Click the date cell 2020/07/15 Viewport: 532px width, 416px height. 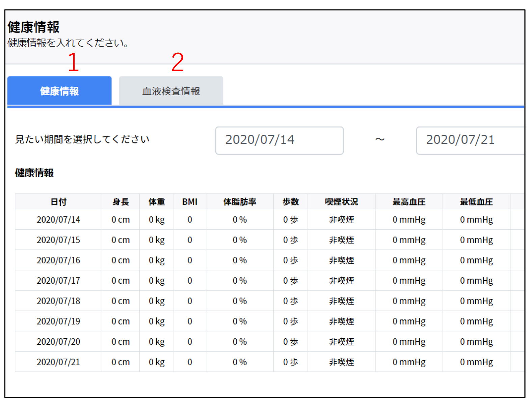(x=58, y=240)
